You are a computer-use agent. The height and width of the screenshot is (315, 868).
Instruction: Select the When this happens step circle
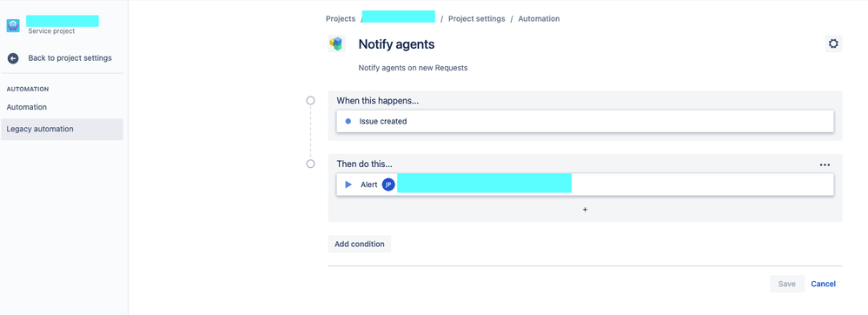point(310,100)
